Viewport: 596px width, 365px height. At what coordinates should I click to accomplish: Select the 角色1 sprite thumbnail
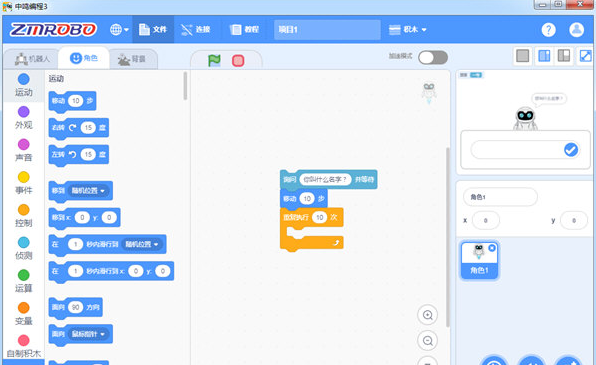pyautogui.click(x=479, y=260)
